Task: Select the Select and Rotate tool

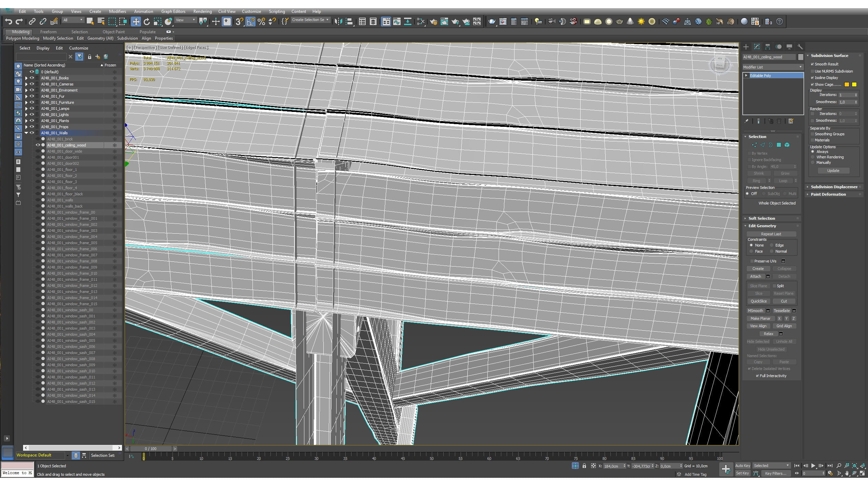Action: 146,22
